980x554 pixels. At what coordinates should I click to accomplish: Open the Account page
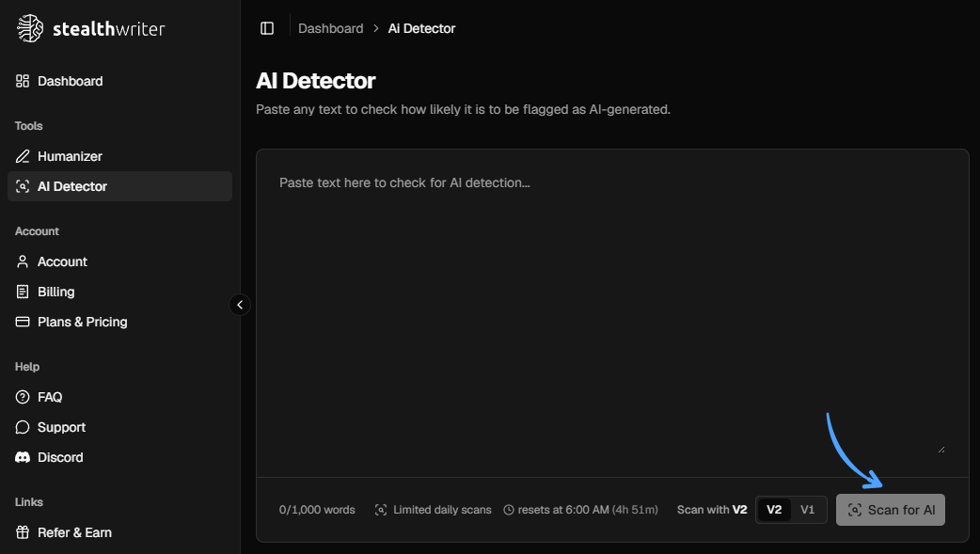(120, 261)
